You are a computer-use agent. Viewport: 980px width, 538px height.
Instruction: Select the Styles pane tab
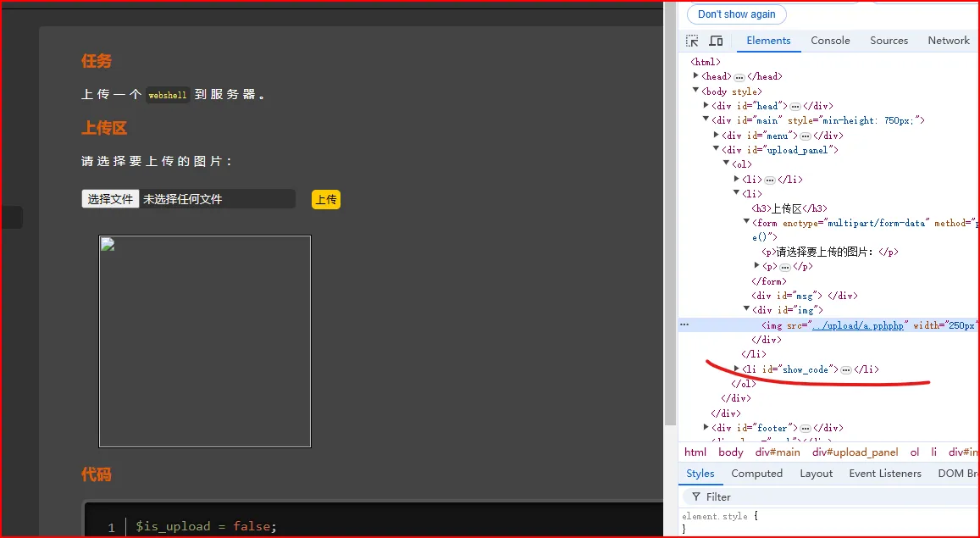(x=700, y=474)
